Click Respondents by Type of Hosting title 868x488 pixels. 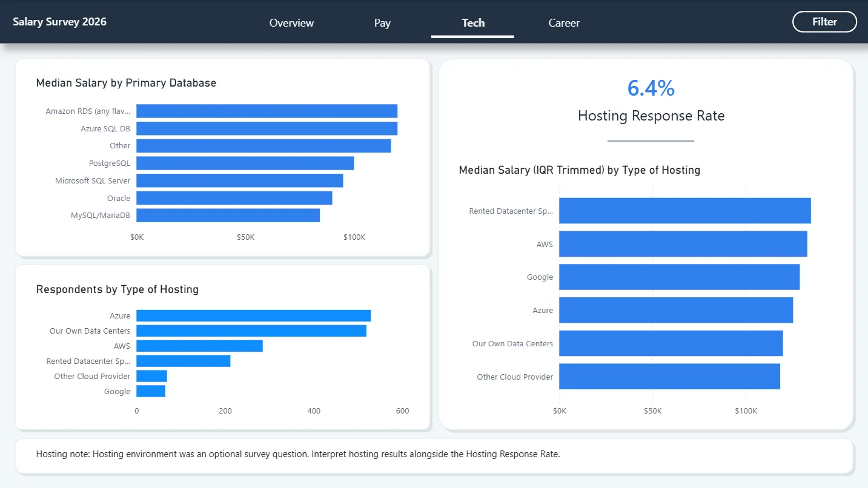[x=118, y=289]
